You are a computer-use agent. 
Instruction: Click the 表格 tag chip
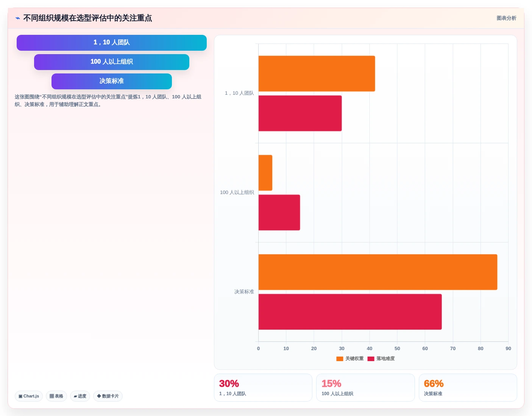tap(56, 396)
